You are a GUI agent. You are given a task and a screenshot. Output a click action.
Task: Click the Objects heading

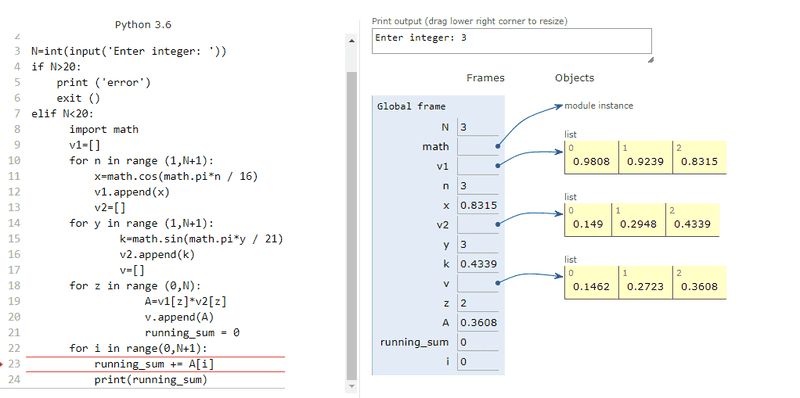coord(574,78)
